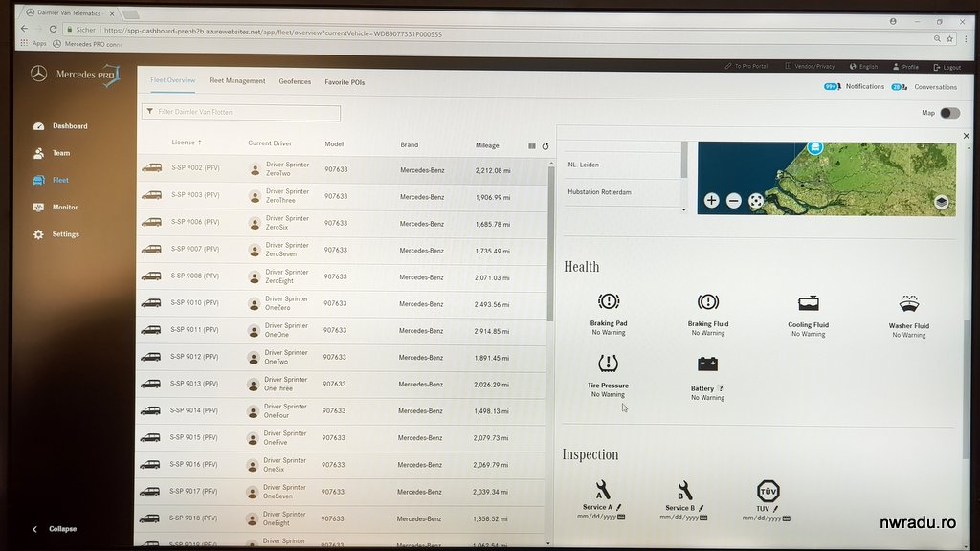Screen dimensions: 980x551
Task: Click the Service A wrench icon
Action: click(x=602, y=490)
